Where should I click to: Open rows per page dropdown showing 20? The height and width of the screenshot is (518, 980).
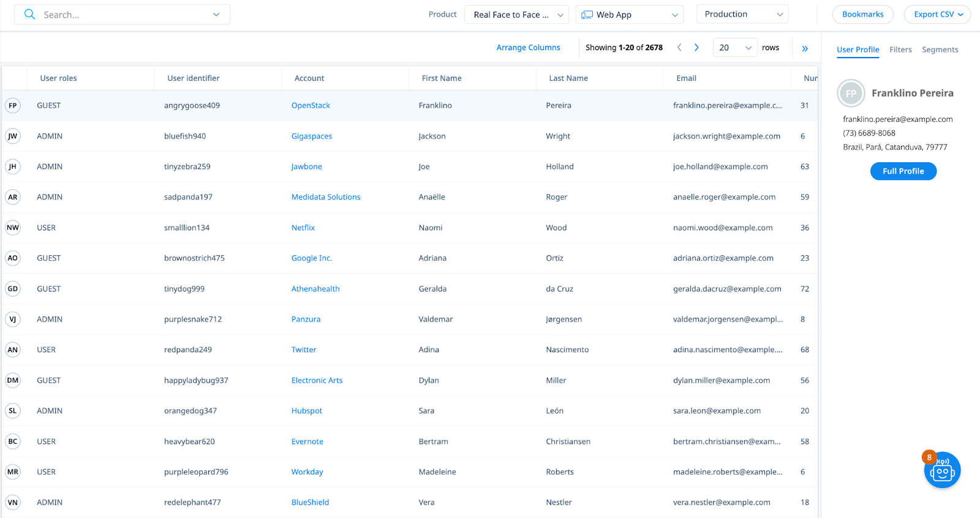(x=736, y=48)
